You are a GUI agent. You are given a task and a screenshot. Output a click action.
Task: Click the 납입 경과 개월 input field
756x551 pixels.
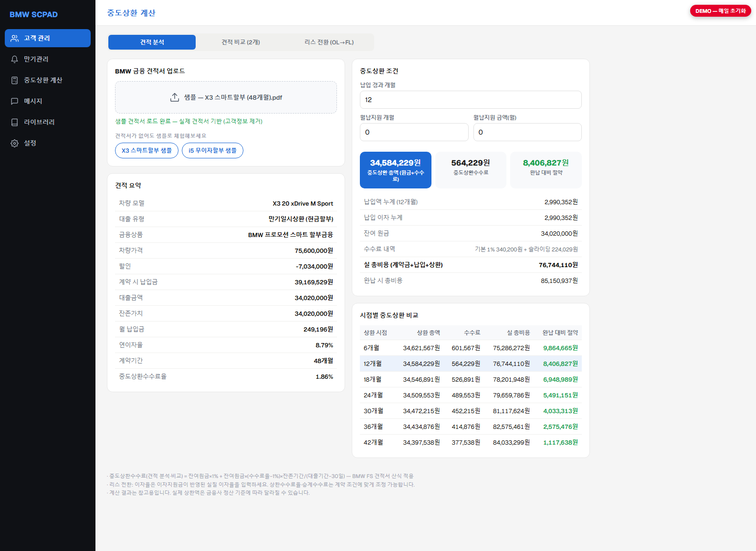(471, 100)
